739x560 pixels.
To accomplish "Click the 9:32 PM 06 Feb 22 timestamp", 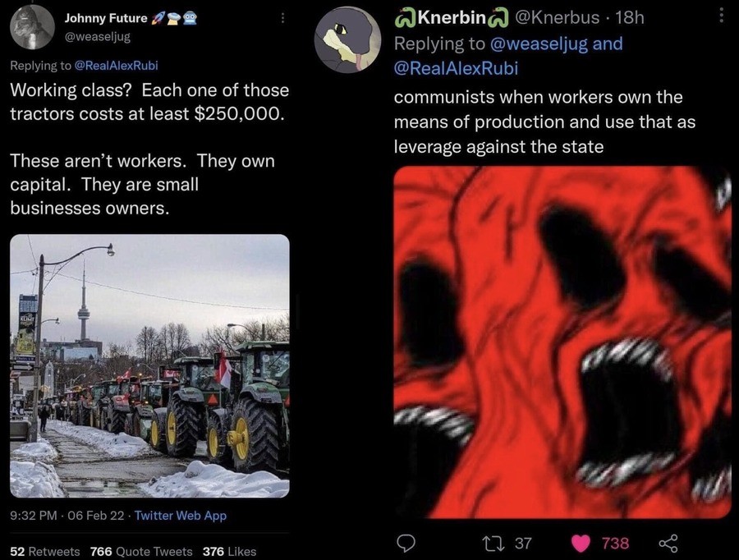I will tap(67, 516).
